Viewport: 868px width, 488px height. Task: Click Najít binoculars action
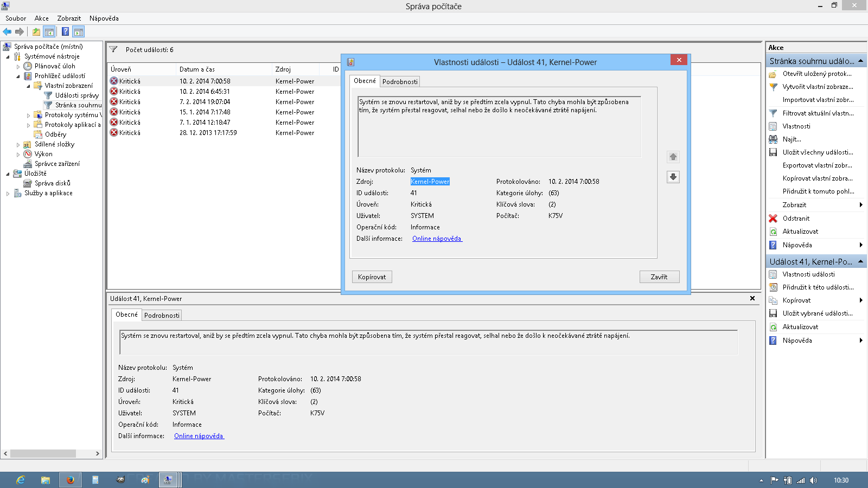coord(792,139)
